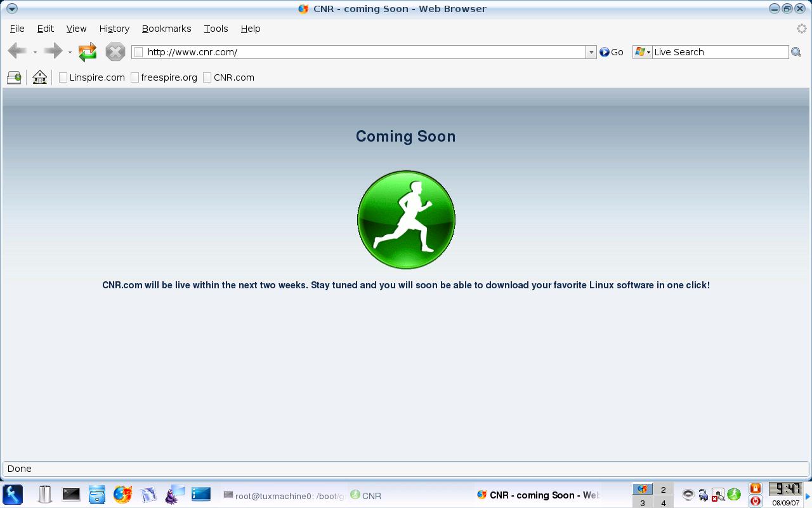Go forward to the next page
The height and width of the screenshot is (508, 812).
coord(53,51)
